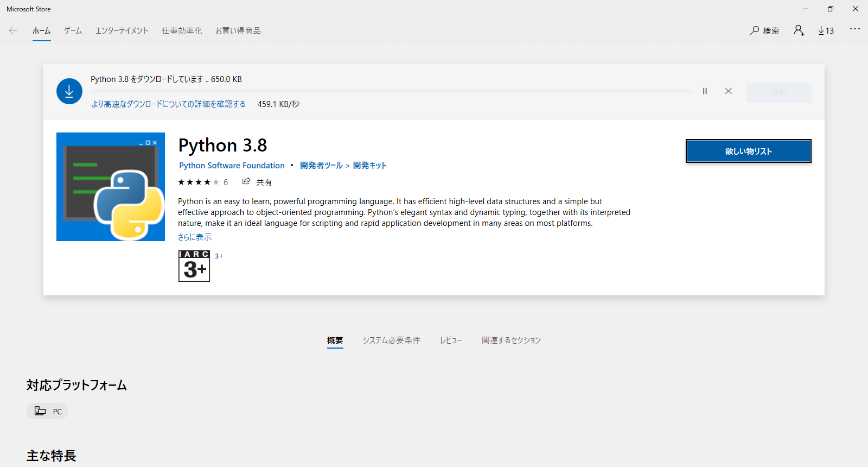Open the エンターテイメント tab

click(x=122, y=31)
